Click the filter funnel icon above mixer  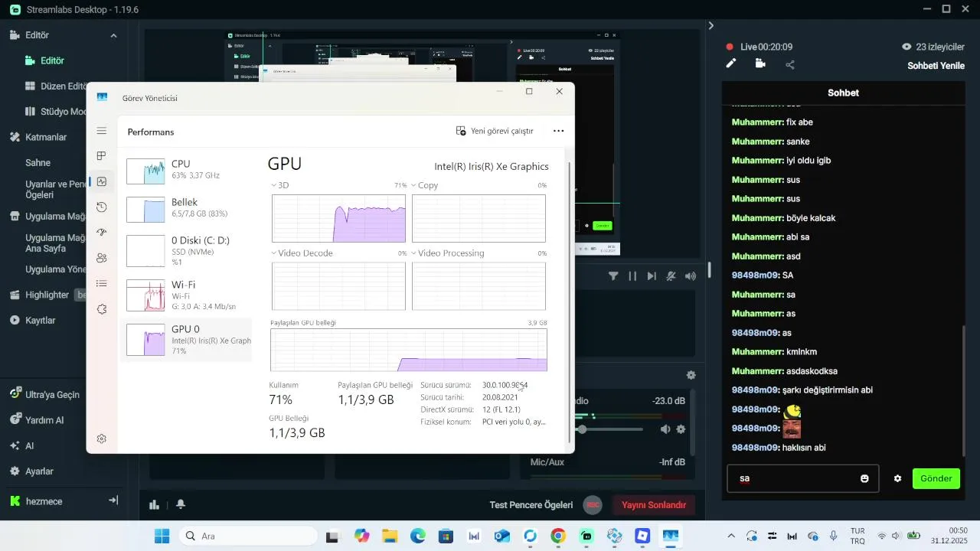pos(613,276)
